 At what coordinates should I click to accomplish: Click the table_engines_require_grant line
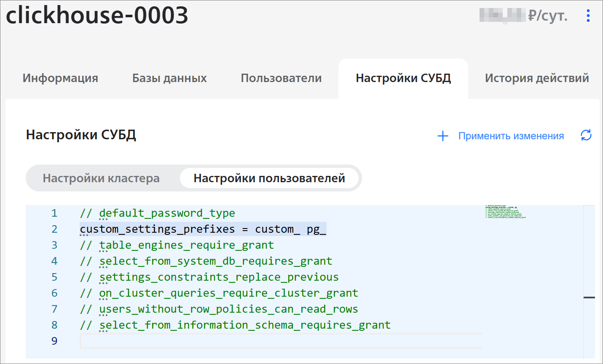177,245
